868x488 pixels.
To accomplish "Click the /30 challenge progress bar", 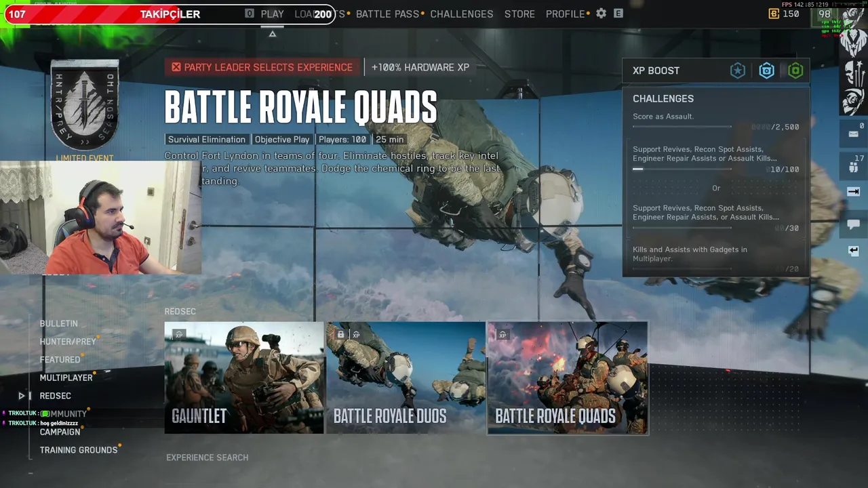I will (x=682, y=228).
